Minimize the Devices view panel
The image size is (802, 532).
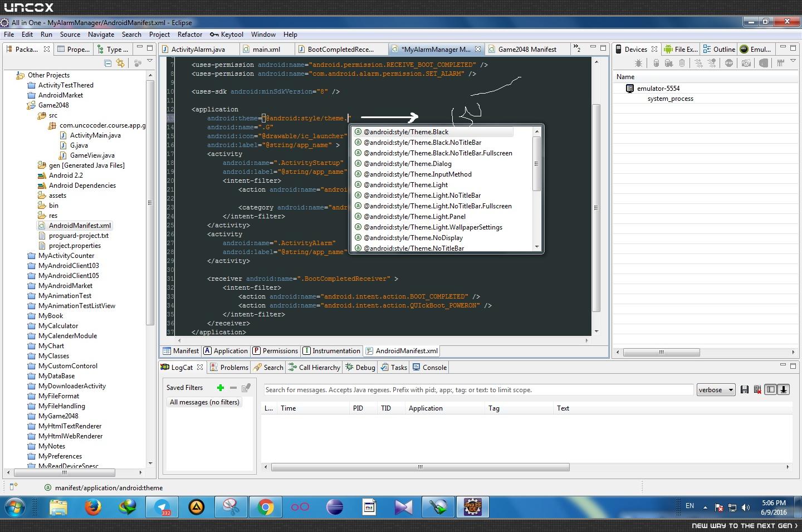point(783,47)
